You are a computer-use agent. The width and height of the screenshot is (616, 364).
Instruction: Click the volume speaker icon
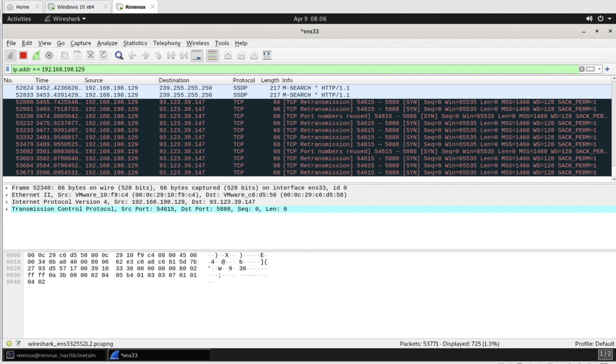point(589,19)
